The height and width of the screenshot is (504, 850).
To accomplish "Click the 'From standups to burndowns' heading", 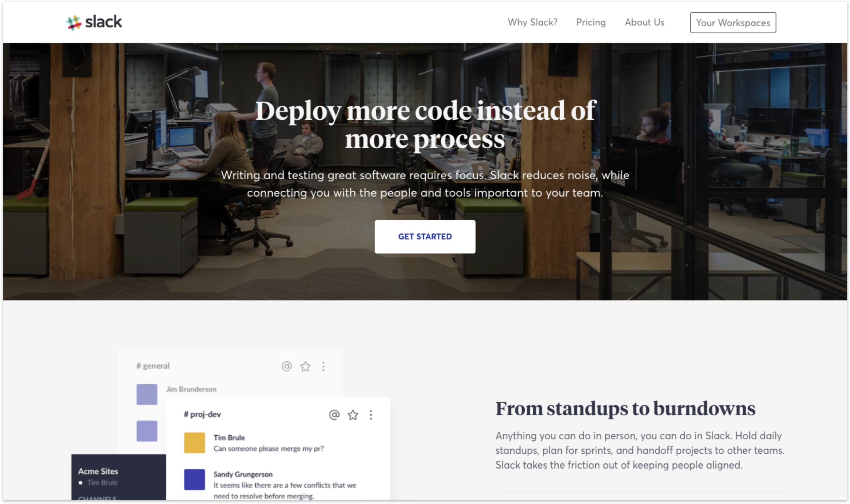I will pyautogui.click(x=625, y=409).
